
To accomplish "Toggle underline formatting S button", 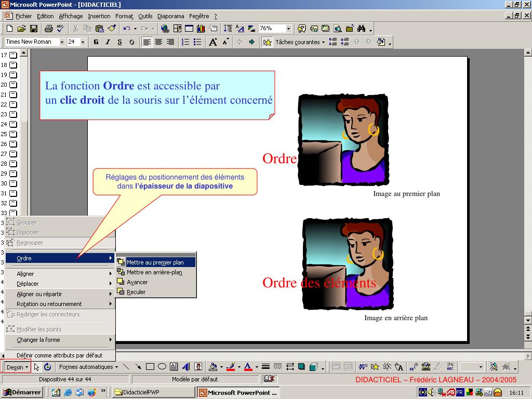I will [x=119, y=42].
